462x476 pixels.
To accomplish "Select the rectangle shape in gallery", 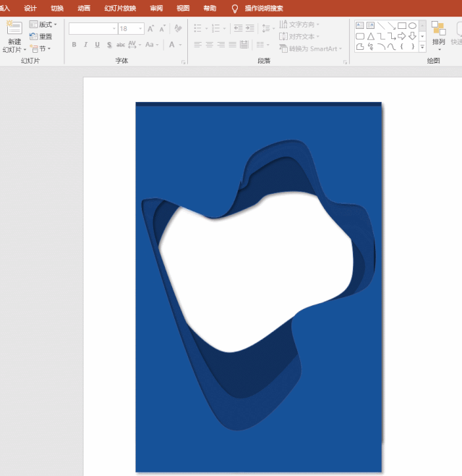I will pos(402,25).
